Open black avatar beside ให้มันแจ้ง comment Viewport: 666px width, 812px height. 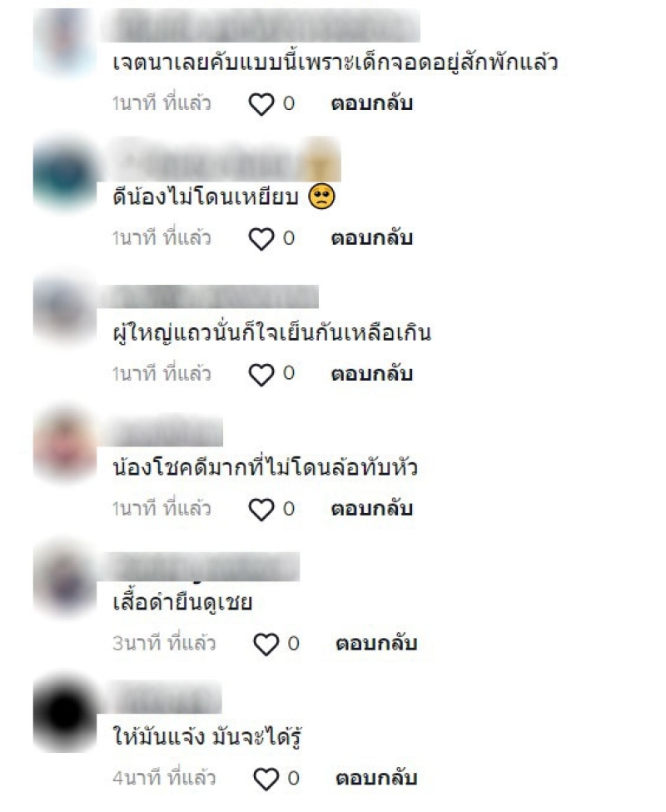coord(65,713)
